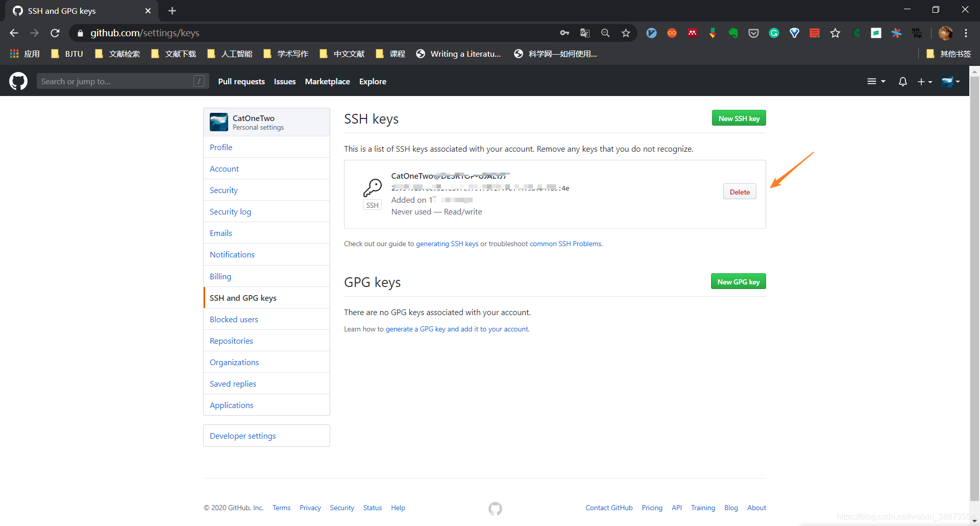Open generate a GPG key link

point(457,329)
